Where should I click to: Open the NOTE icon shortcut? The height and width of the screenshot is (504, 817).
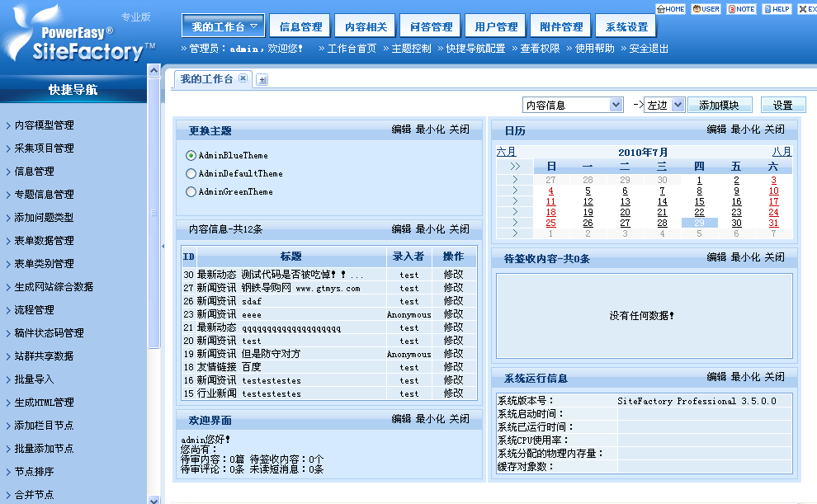pyautogui.click(x=741, y=9)
